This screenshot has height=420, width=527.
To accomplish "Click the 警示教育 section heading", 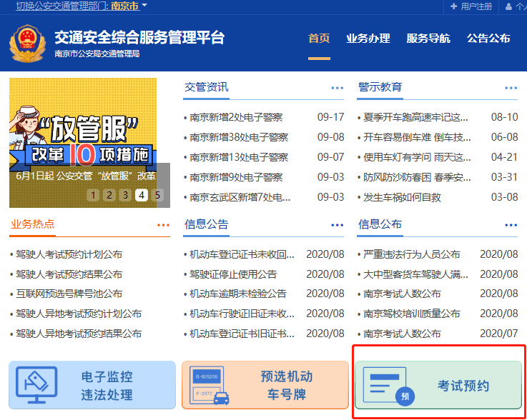I will pyautogui.click(x=380, y=87).
